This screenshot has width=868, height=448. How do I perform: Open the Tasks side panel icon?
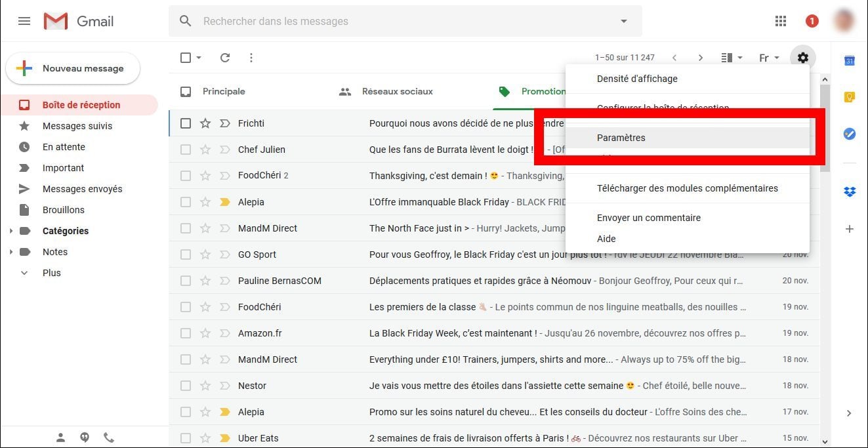click(849, 134)
